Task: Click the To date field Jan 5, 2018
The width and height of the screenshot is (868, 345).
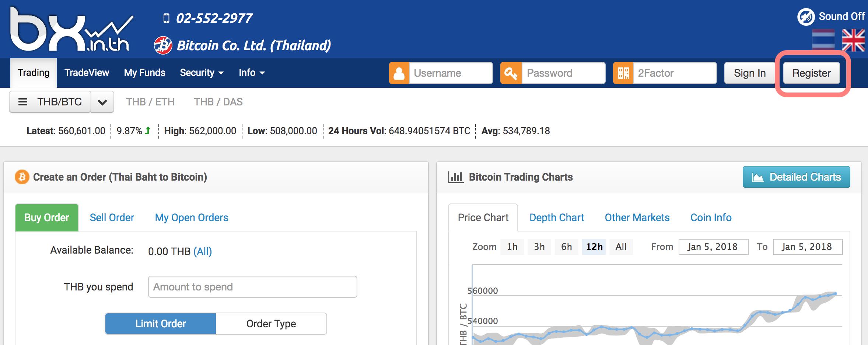Action: (x=808, y=247)
